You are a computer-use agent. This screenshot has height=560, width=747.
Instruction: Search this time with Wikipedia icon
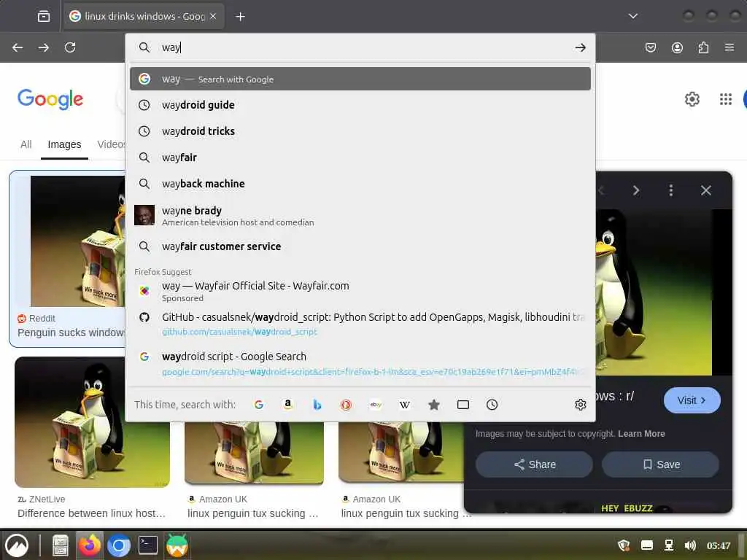(404, 405)
